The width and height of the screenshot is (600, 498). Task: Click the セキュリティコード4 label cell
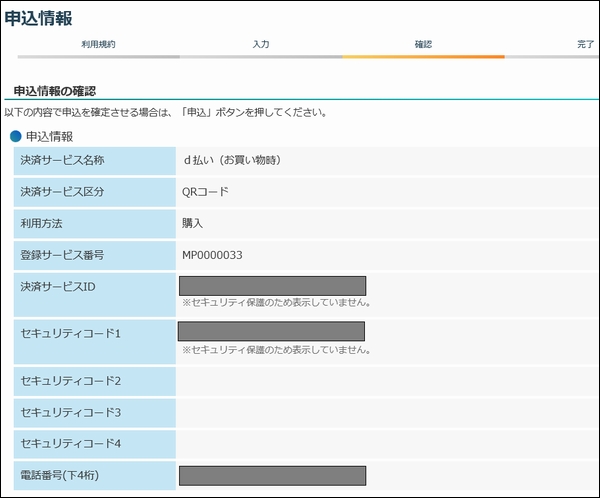click(95, 444)
